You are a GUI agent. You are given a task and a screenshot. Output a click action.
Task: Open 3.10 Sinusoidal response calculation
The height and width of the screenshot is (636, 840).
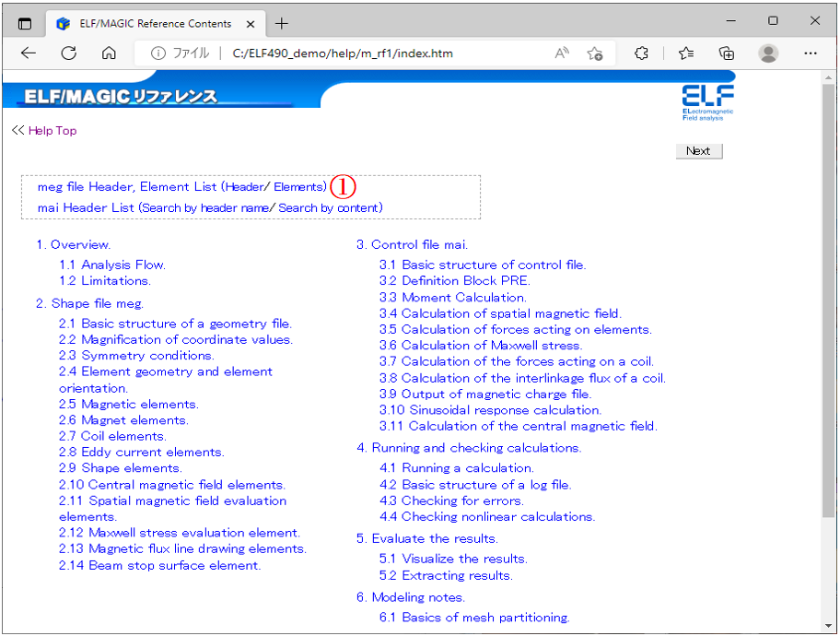491,410
